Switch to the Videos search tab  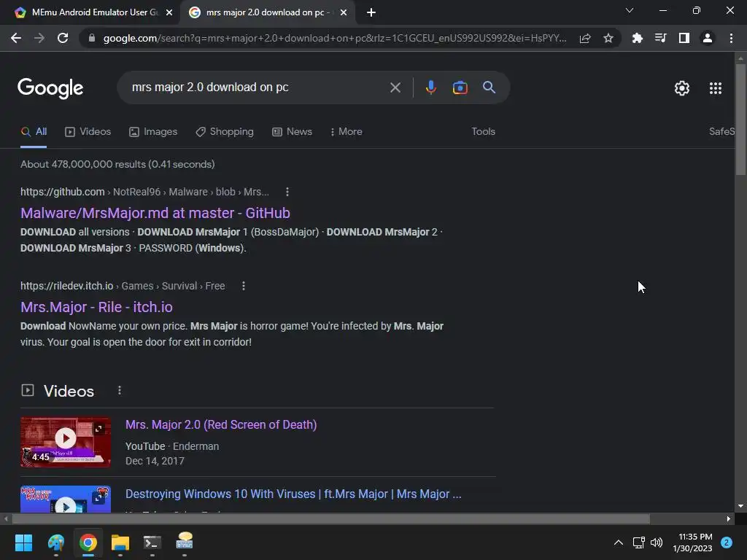click(88, 131)
